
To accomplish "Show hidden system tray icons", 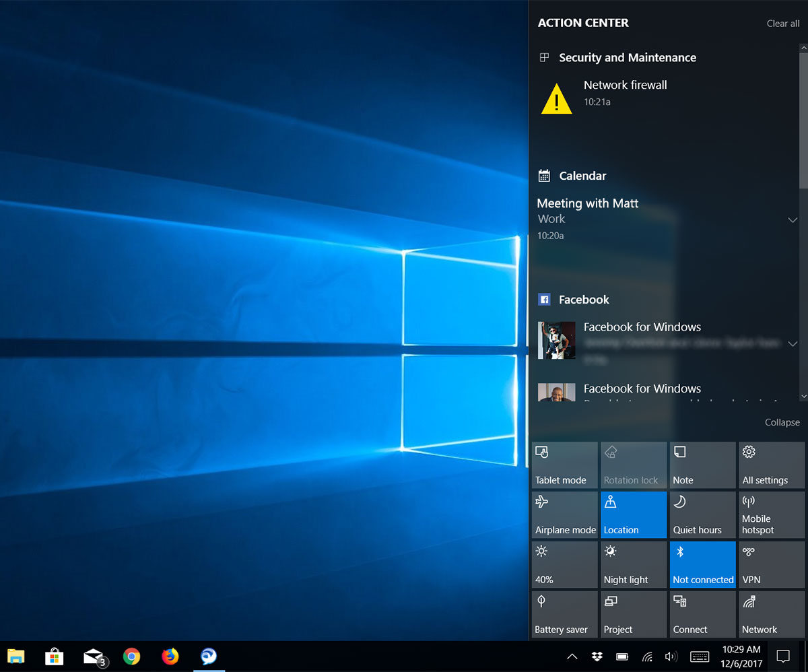I will point(572,657).
